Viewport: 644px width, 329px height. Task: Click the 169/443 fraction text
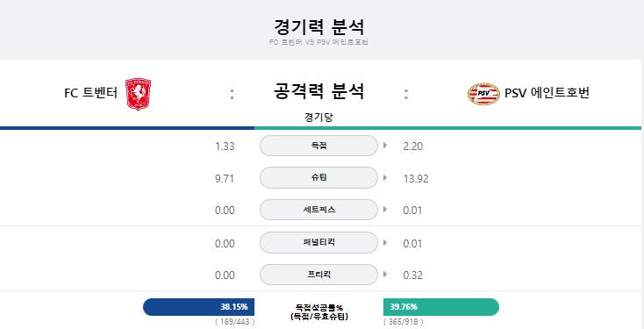click(x=235, y=322)
